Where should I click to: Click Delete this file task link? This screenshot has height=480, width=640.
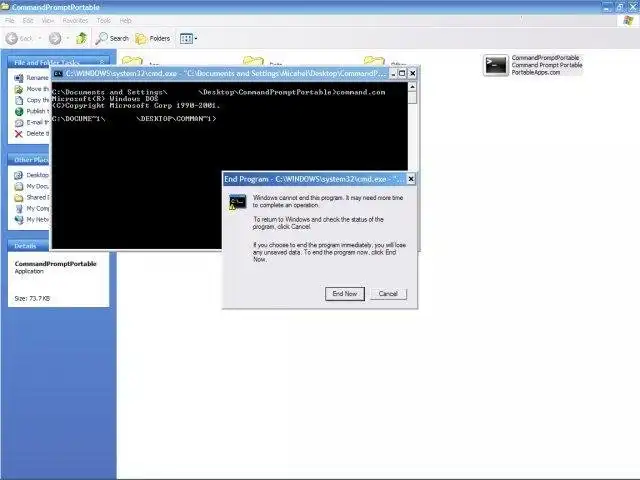pos(38,133)
